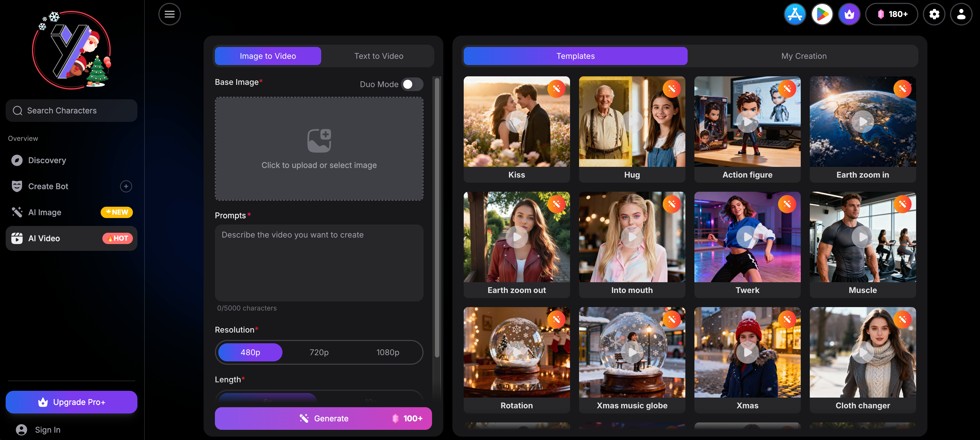This screenshot has height=440, width=980.
Task: Switch to Text to Video tab
Action: coord(379,56)
